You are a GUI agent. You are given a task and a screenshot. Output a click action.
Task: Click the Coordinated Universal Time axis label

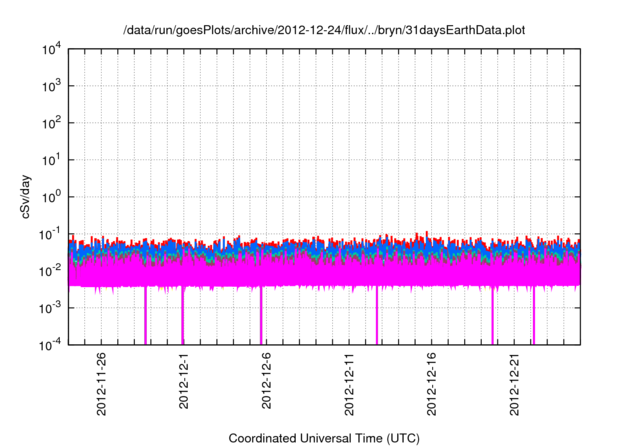(x=323, y=438)
